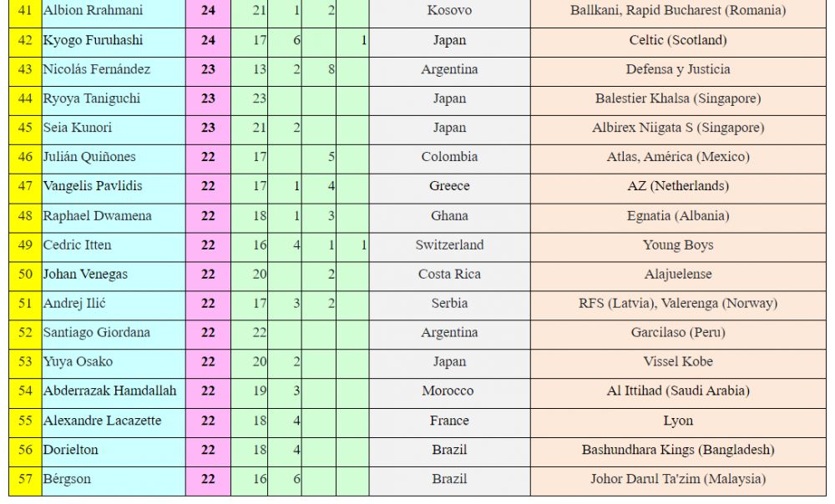Image resolution: width=835 pixels, height=504 pixels.
Task: Select Balestier Khalsa (Singapore) club entry
Action: 678,99
